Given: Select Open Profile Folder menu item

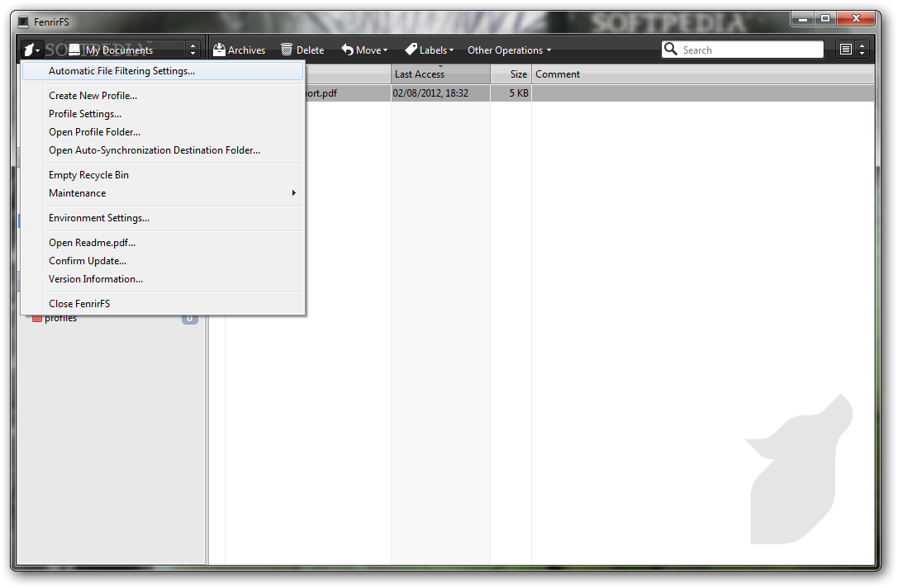Looking at the screenshot, I should 163,132.
